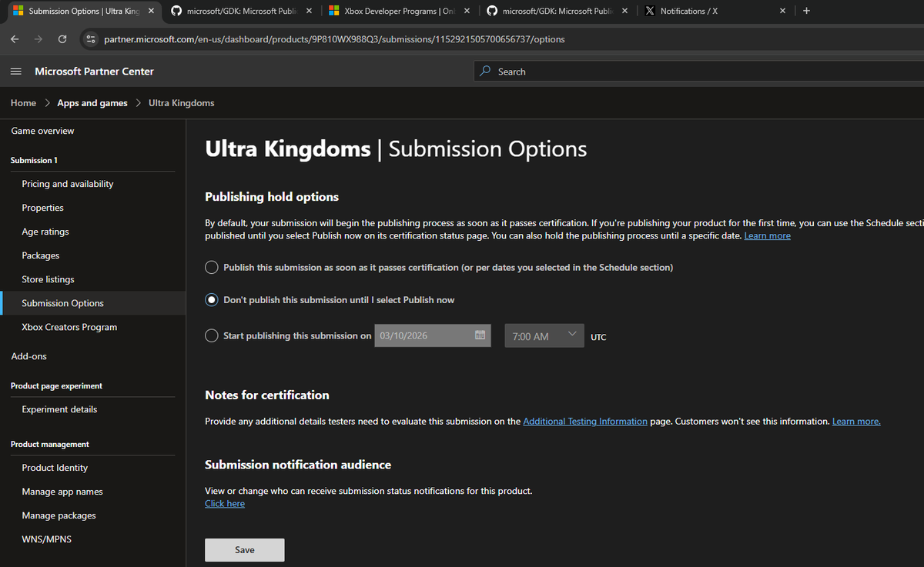This screenshot has width=924, height=567.
Task: Go to Home breadcrumb
Action: (23, 103)
